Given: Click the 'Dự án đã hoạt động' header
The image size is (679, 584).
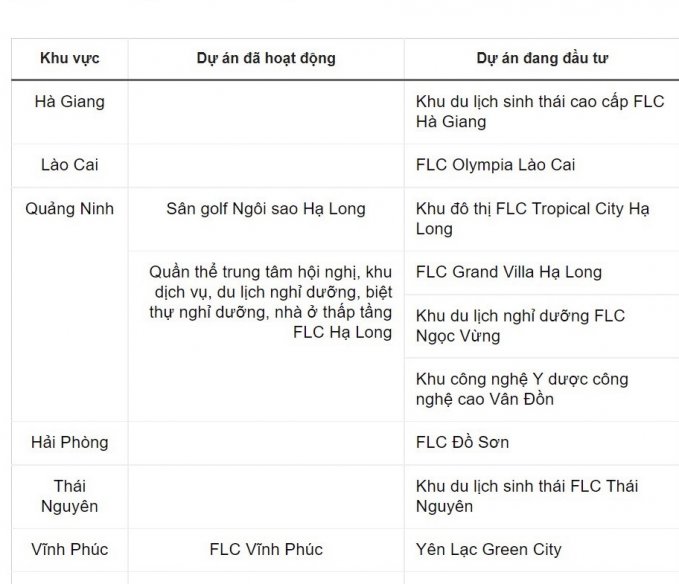Looking at the screenshot, I should click(266, 58).
